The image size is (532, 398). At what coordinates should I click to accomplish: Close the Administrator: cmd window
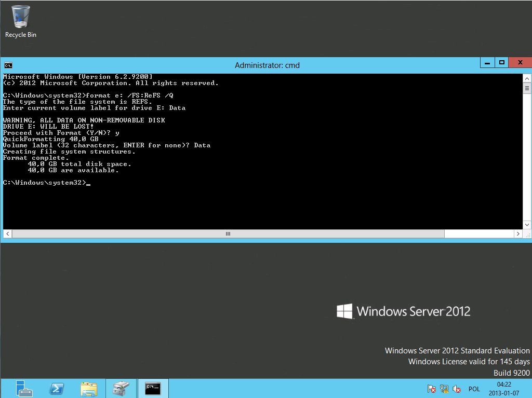[520, 62]
